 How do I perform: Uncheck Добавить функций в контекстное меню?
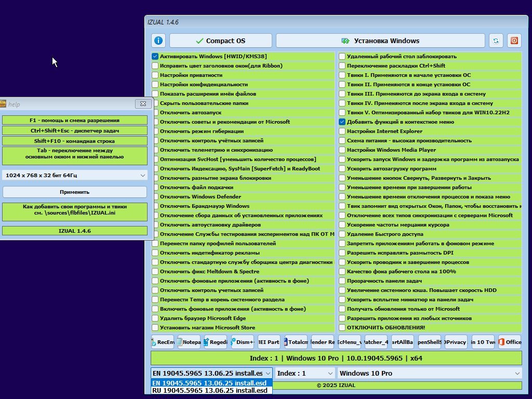tap(342, 122)
